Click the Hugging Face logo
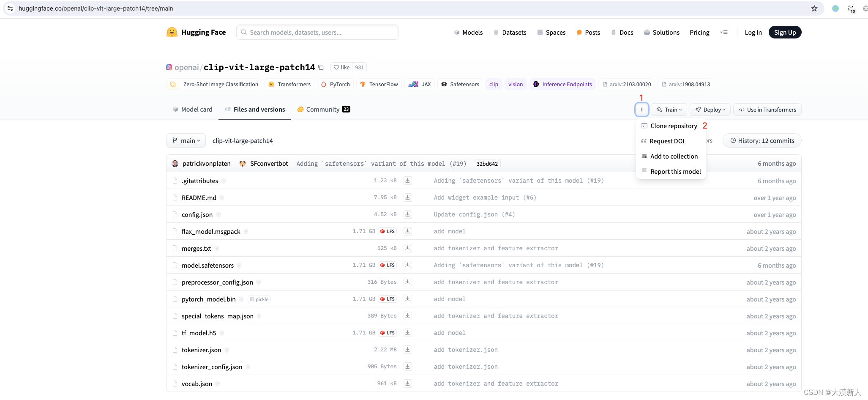This screenshot has height=400, width=868. pos(196,32)
